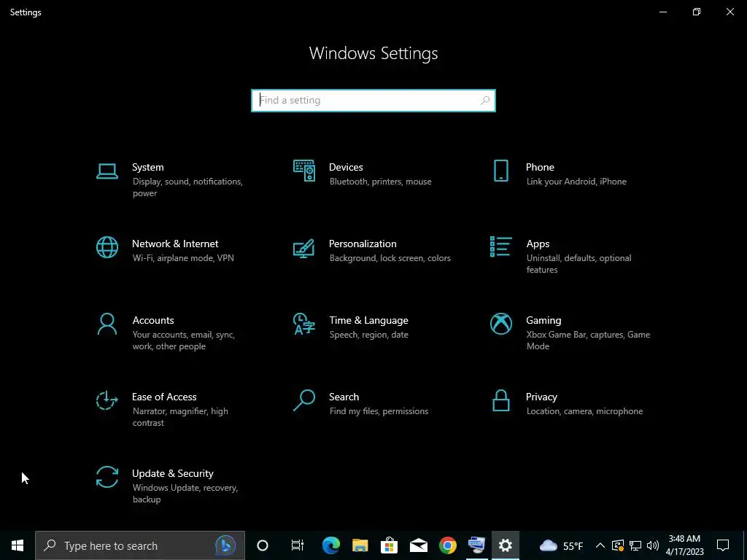Open File Explorer from the taskbar
The image size is (747, 560).
point(360,545)
